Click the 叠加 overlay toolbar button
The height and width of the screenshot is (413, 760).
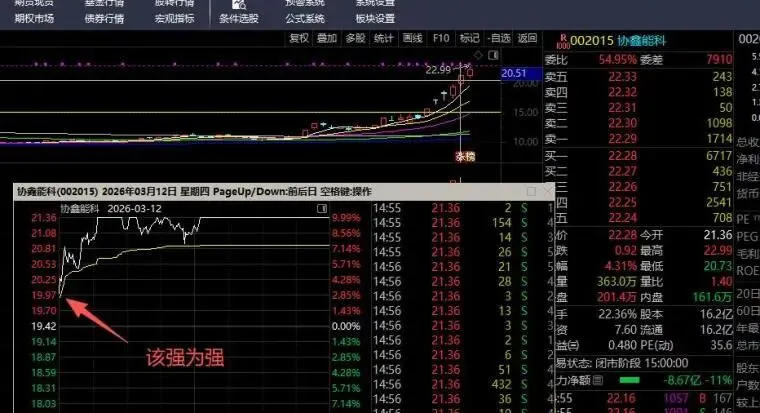(327, 38)
